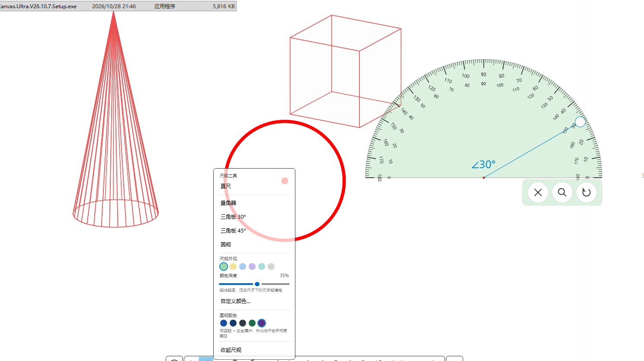Click the 2026/10/28 21:46 date cell
The height and width of the screenshot is (361, 644).
tap(114, 6)
